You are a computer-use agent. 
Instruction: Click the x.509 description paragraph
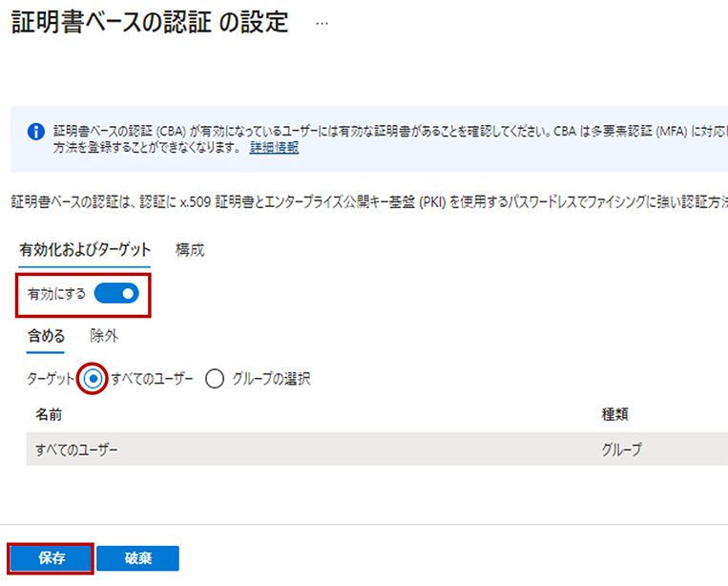[x=363, y=202]
